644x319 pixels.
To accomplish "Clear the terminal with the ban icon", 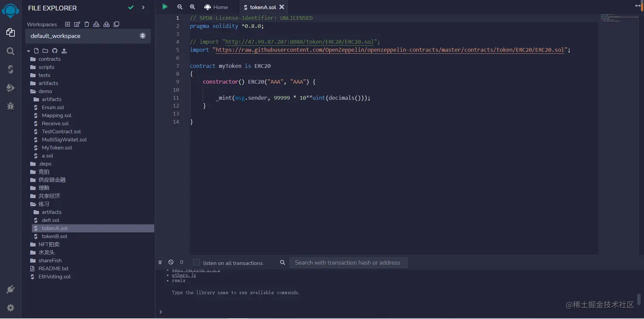I will tap(171, 262).
